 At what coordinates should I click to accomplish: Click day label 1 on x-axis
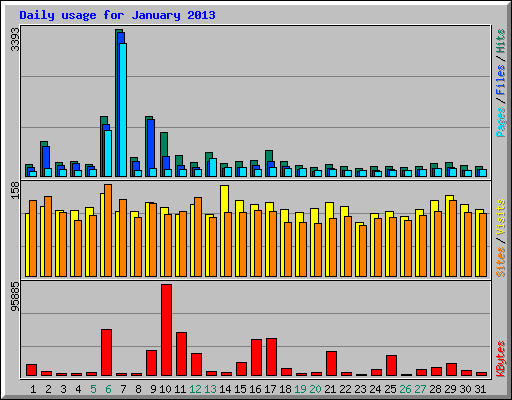tap(33, 389)
